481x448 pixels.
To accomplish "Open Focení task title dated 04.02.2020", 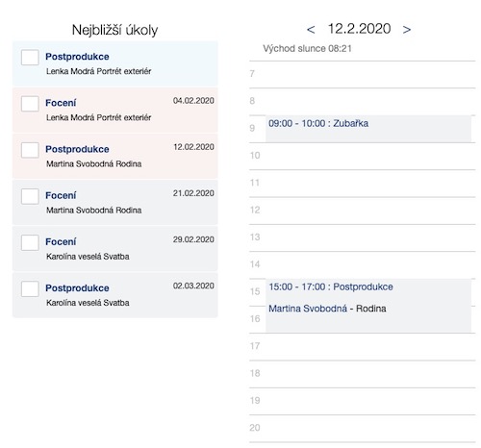I will point(61,103).
